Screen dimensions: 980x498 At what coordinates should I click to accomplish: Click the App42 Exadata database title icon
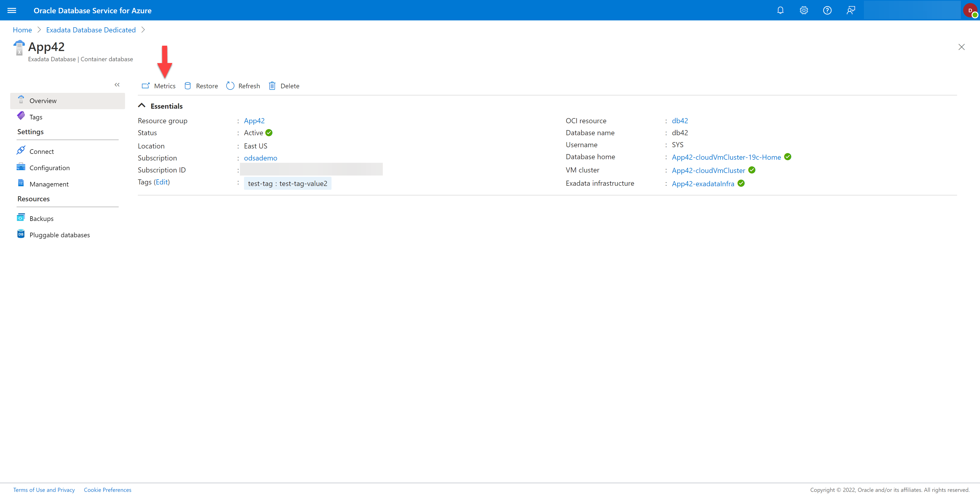coord(19,48)
